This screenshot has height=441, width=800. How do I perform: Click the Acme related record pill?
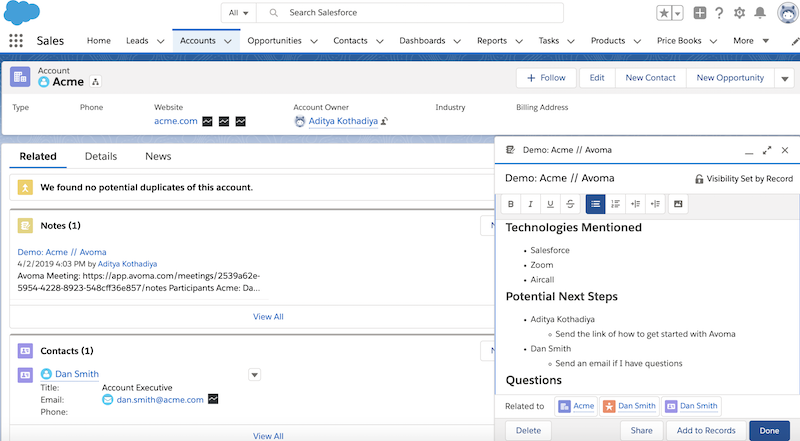(577, 406)
